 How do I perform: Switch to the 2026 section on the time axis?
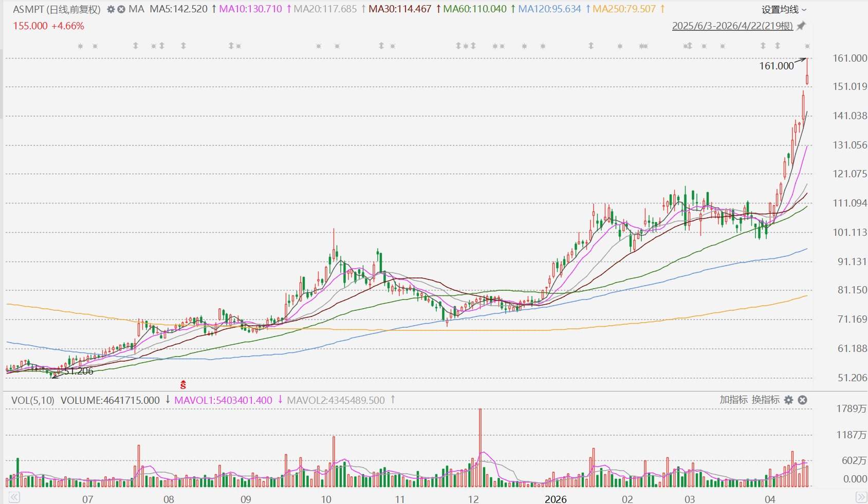coord(556,499)
